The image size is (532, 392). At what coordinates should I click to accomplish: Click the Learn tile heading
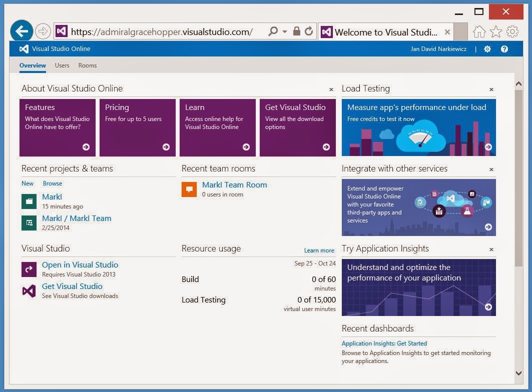pyautogui.click(x=194, y=107)
